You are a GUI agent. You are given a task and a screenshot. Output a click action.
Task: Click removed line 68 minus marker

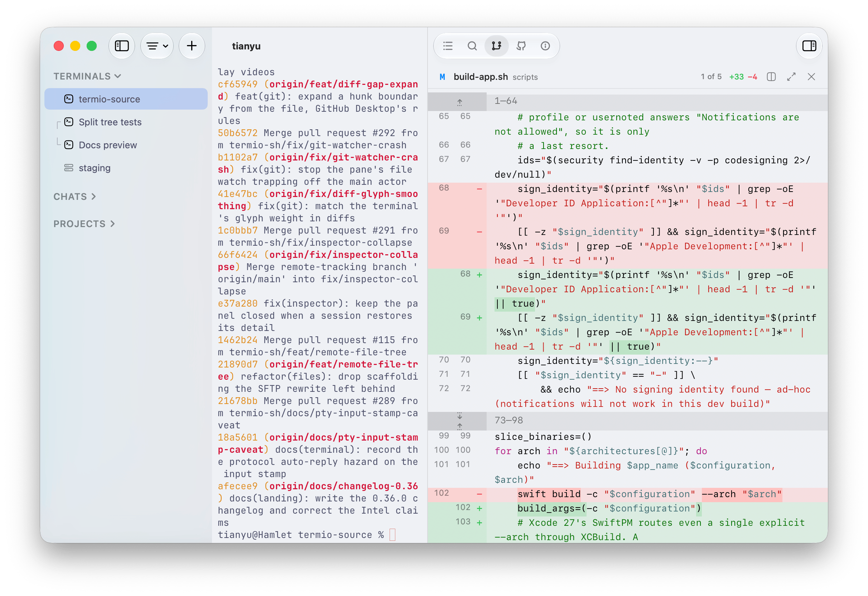pyautogui.click(x=479, y=189)
